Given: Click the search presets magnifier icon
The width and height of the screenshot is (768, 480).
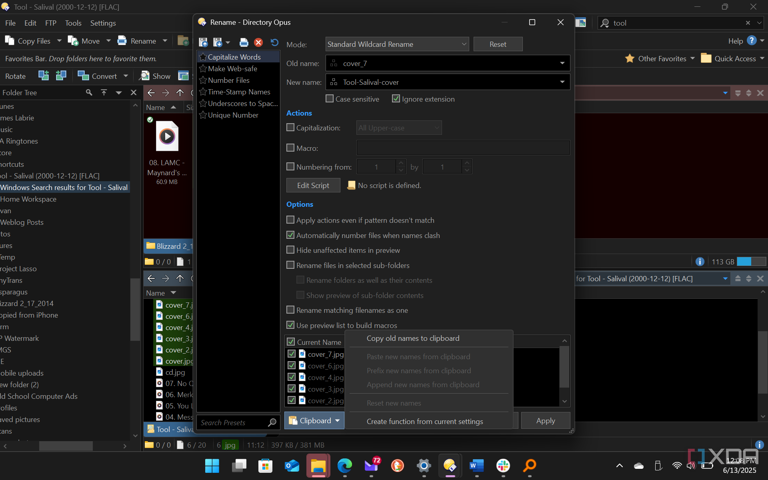Looking at the screenshot, I should [271, 422].
